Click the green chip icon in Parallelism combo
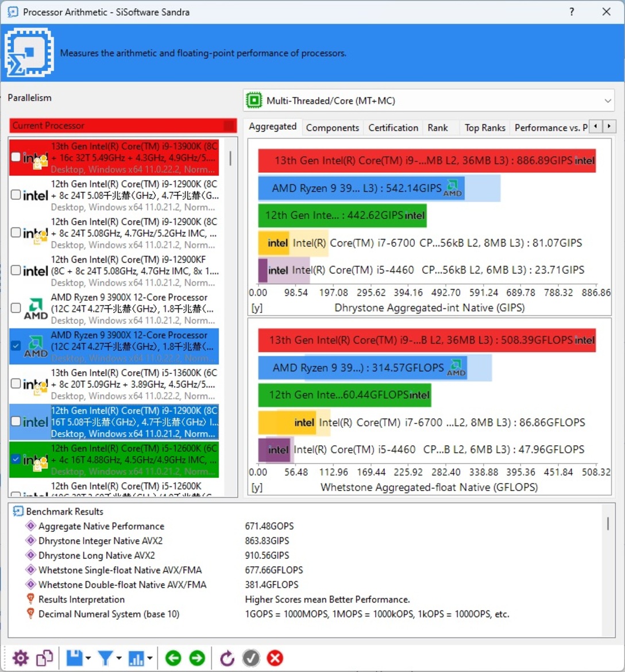Viewport: 625px width, 672px height. [x=254, y=101]
